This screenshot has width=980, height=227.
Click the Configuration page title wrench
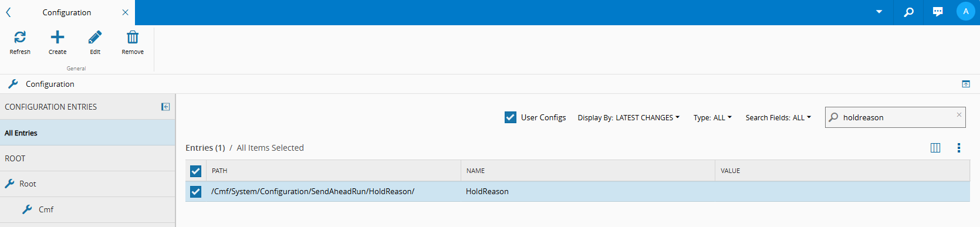coord(13,84)
